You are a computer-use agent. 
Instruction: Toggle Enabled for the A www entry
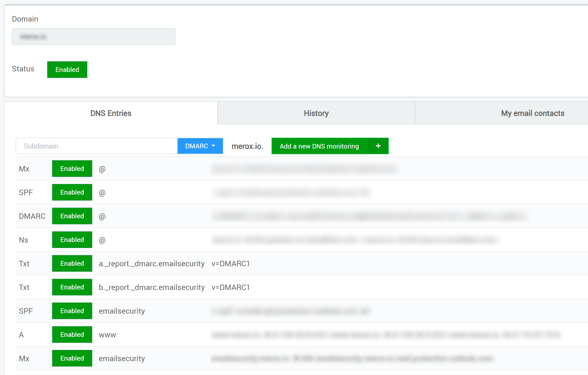(x=72, y=335)
